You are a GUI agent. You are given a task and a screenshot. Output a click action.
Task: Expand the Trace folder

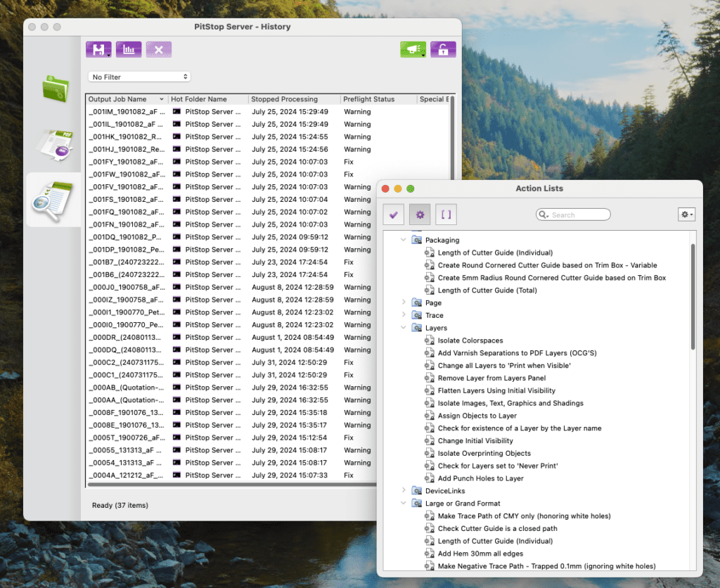(403, 314)
